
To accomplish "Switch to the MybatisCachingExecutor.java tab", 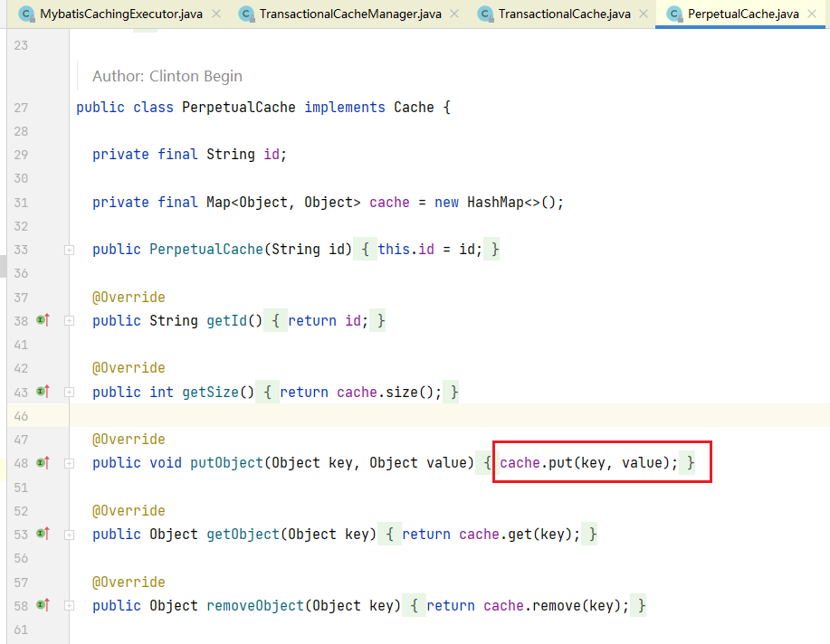I will coord(122,14).
